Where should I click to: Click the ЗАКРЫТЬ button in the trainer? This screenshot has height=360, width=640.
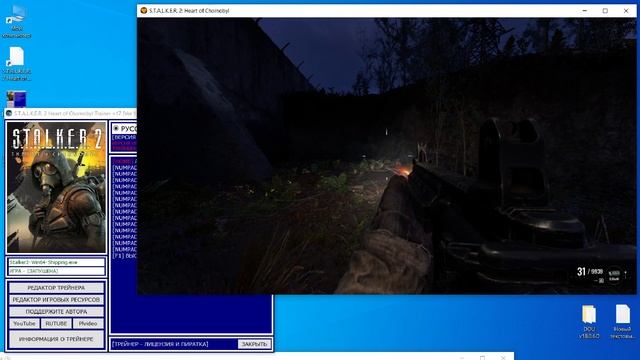254,344
